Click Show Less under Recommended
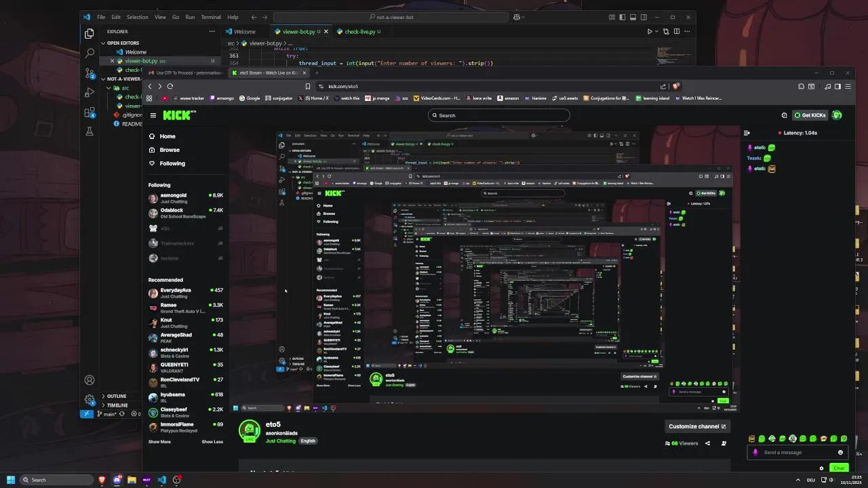The width and height of the screenshot is (868, 488). tap(212, 442)
